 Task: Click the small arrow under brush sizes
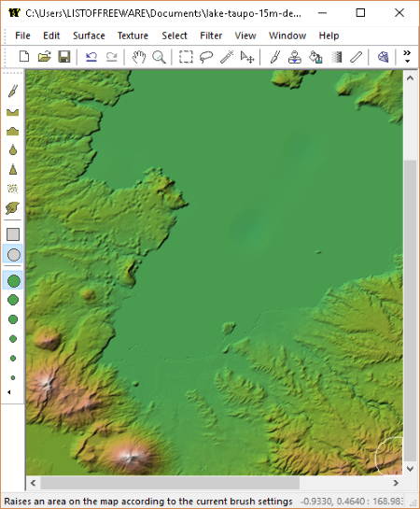[x=9, y=392]
